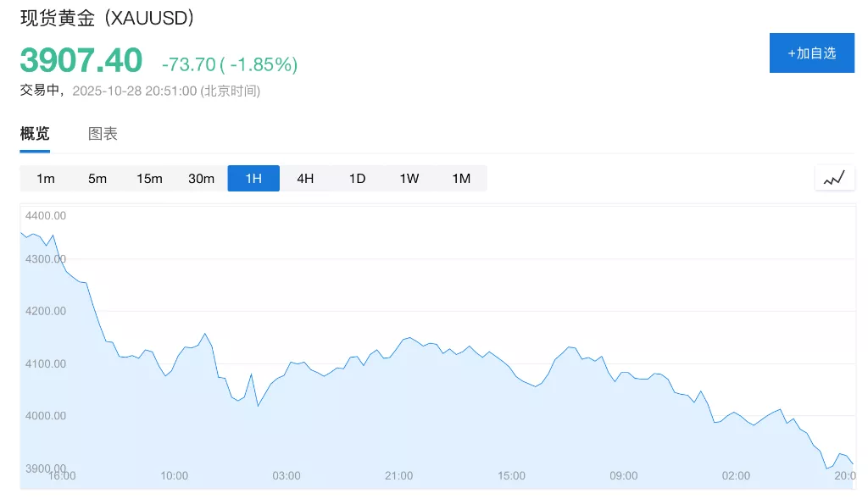Select the 1m timeframe
Screen dimensions: 868x499
(x=46, y=179)
